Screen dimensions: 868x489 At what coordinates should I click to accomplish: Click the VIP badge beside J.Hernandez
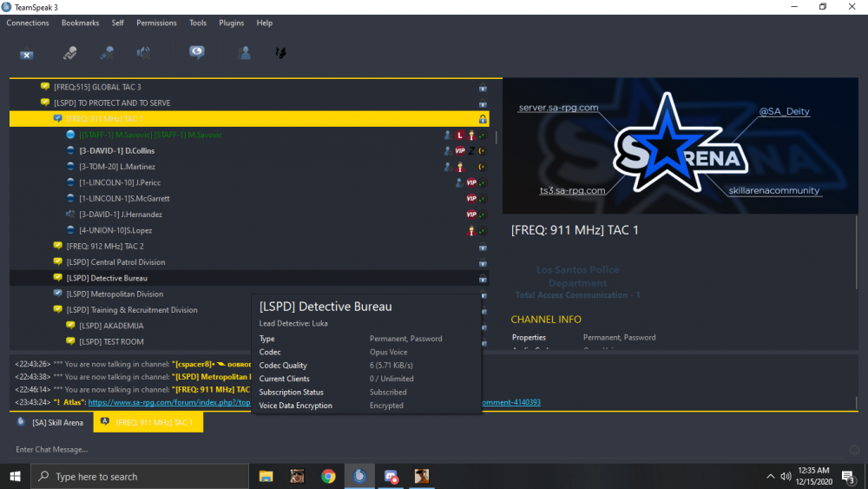[x=471, y=215]
